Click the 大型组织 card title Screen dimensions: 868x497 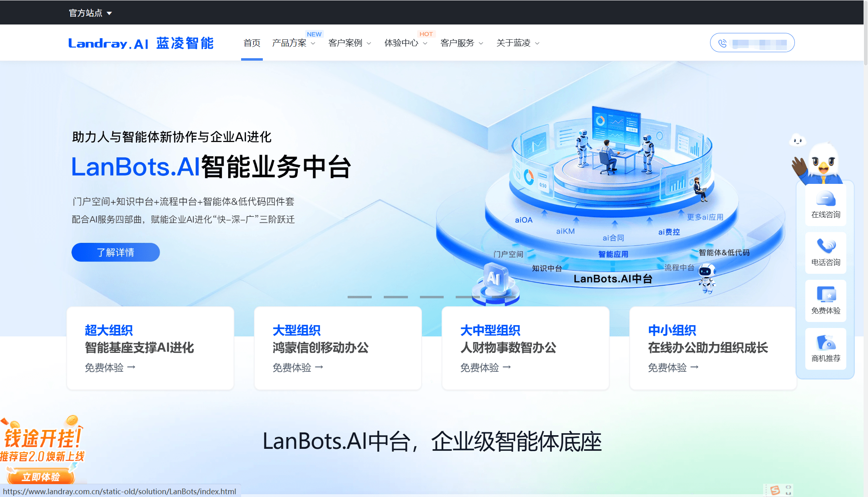coord(297,330)
